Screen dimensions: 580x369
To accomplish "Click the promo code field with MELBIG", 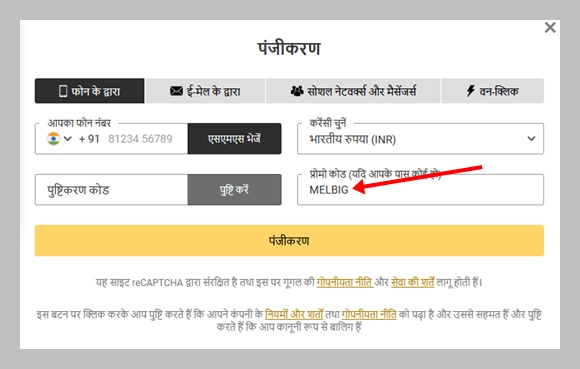I will (420, 190).
